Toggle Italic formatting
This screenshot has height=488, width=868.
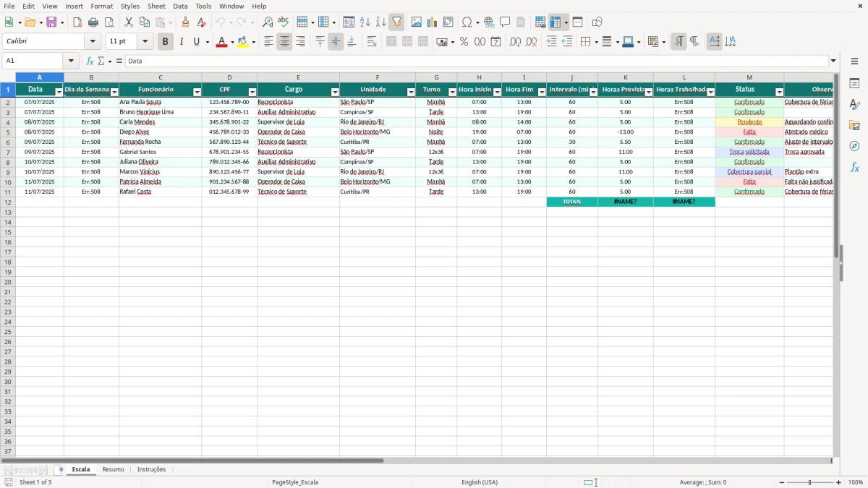181,42
